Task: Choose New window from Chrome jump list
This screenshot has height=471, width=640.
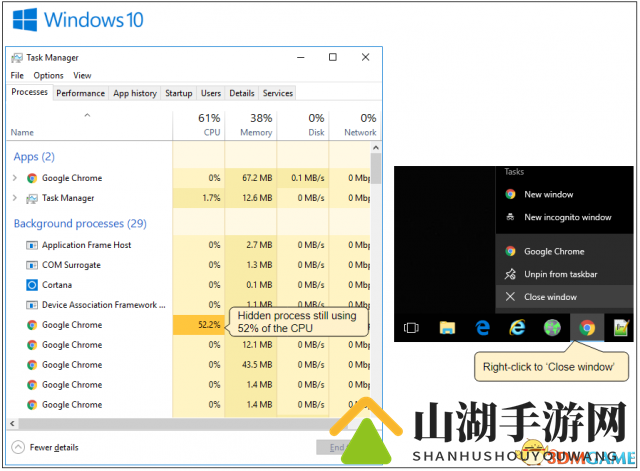Action: coord(564,194)
